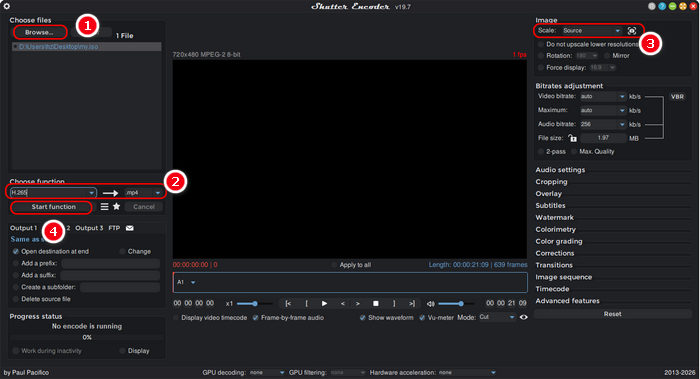The image size is (700, 379).
Task: Step back one frame
Action: (342, 304)
